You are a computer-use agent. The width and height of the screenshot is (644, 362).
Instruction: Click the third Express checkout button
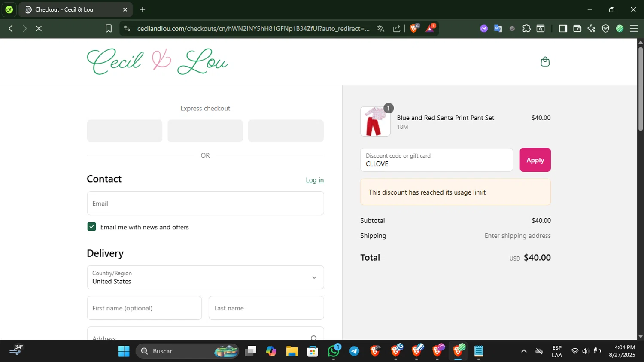(286, 131)
